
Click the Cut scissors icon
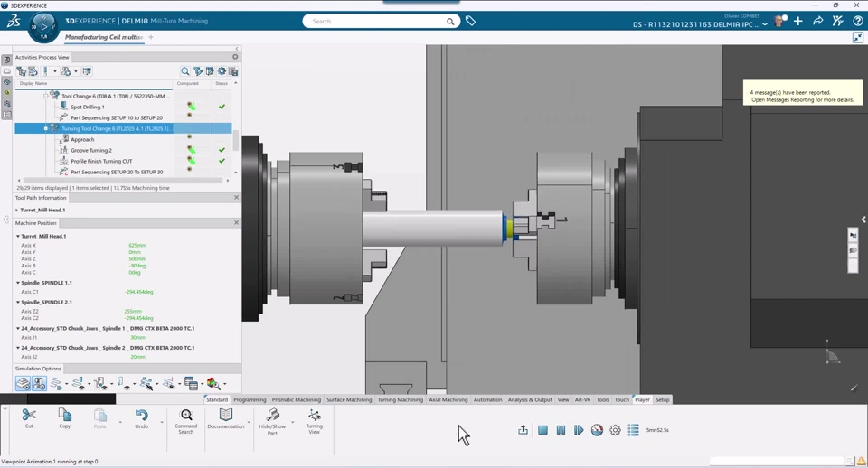(x=29, y=416)
